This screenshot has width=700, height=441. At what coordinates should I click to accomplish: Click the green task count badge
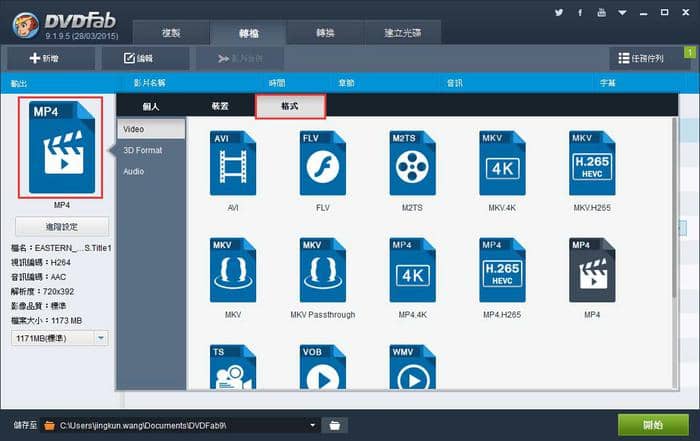click(690, 52)
